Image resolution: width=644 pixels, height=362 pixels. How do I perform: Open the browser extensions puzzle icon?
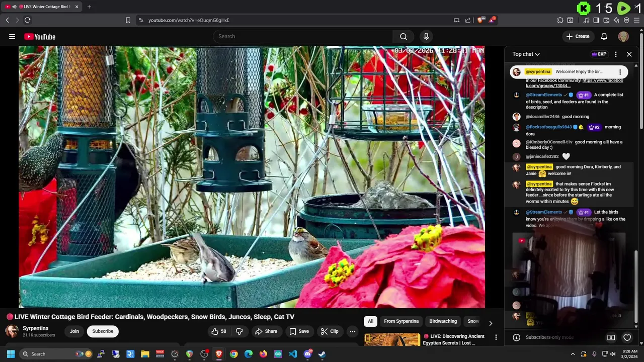(x=560, y=20)
